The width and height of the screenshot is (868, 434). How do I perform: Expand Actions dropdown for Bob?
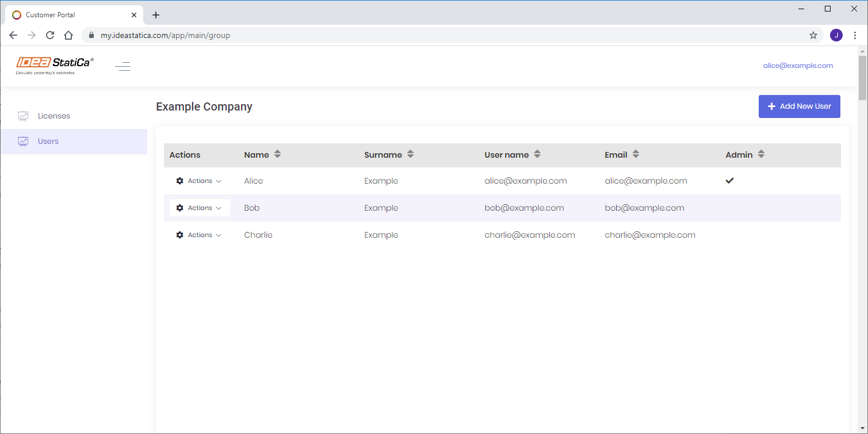point(199,208)
